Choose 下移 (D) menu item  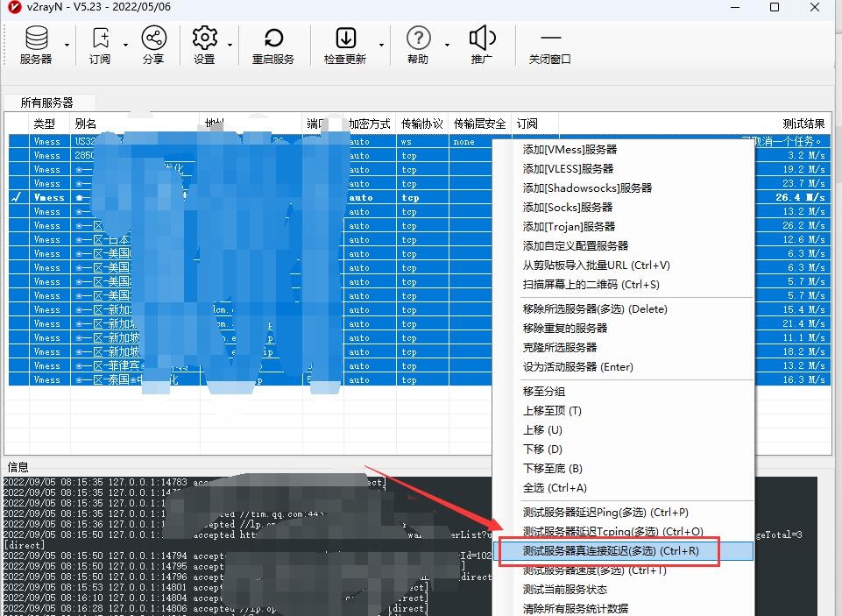[542, 450]
